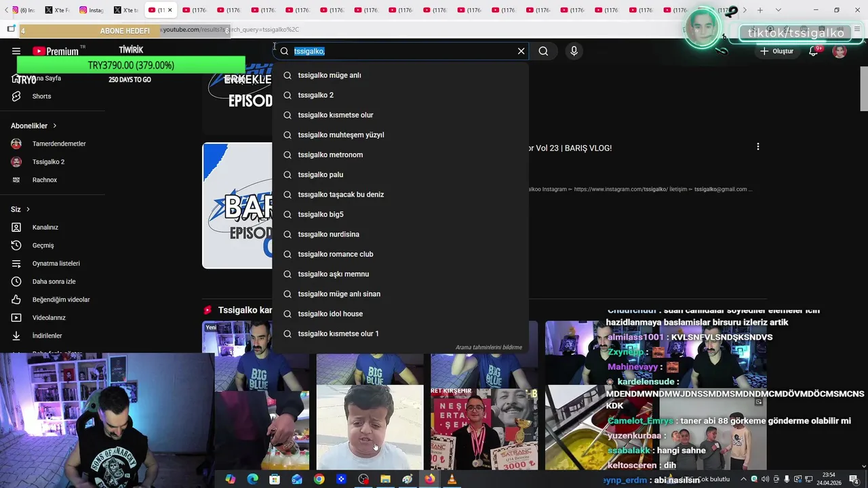Close the active YouTube browser tab

(170, 10)
